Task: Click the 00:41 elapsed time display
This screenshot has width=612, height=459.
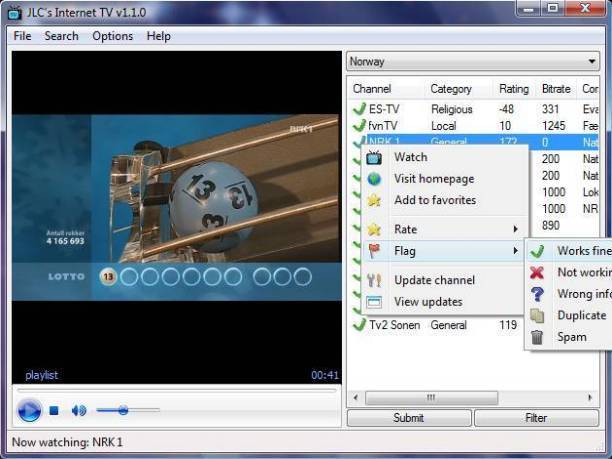Action: pos(325,375)
